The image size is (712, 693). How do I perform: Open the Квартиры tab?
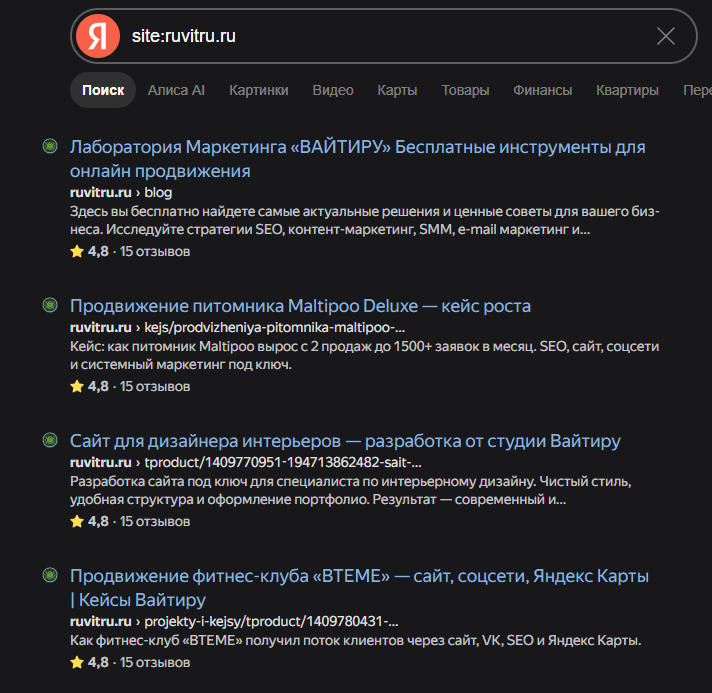(627, 90)
